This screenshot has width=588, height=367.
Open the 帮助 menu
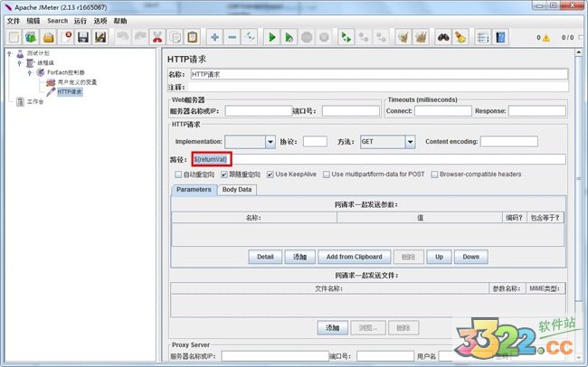[120, 21]
